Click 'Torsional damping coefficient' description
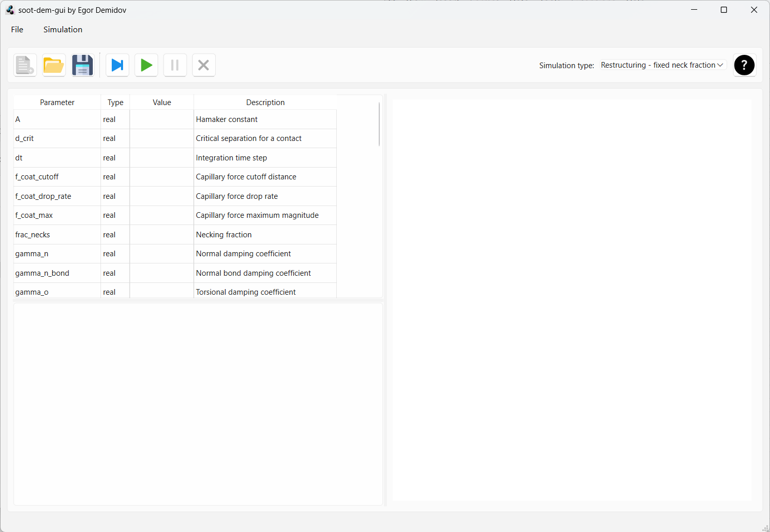The width and height of the screenshot is (770, 532). coord(266,291)
